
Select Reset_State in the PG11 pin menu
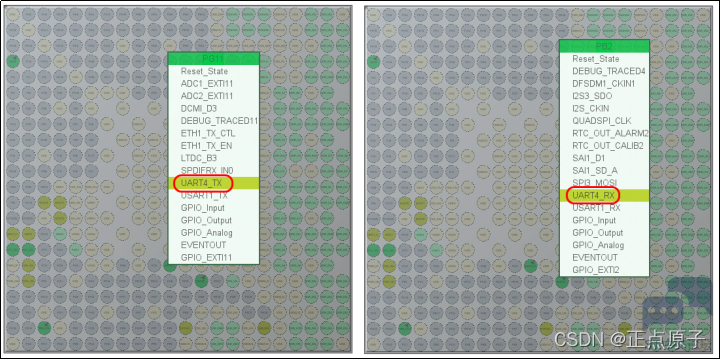(x=214, y=71)
